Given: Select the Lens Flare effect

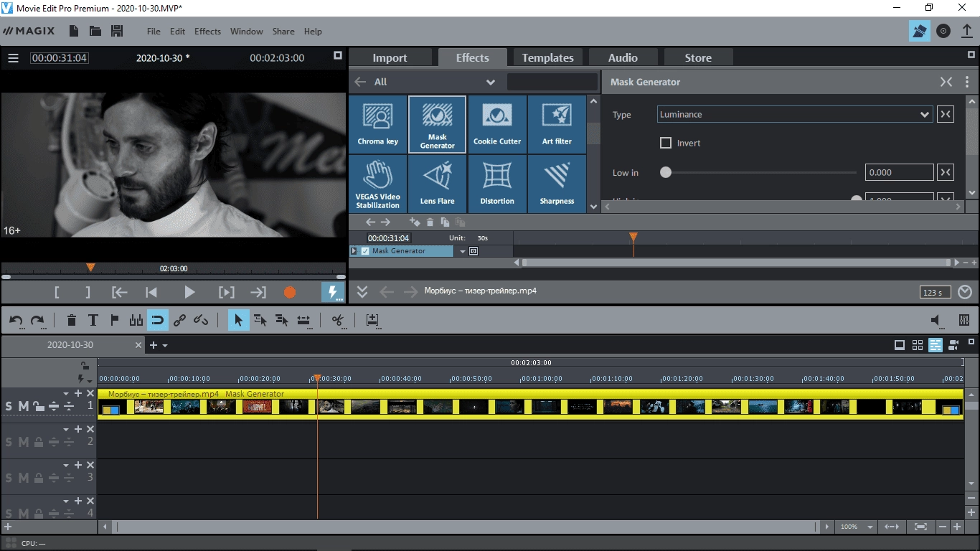Looking at the screenshot, I should pyautogui.click(x=437, y=183).
